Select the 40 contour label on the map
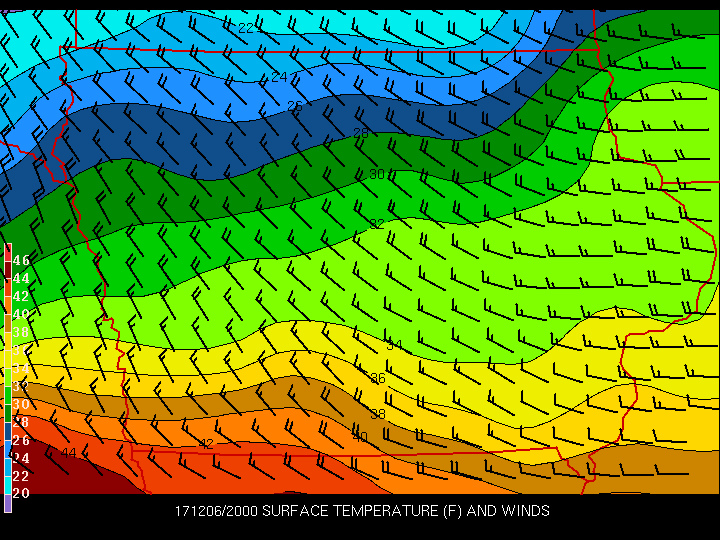Viewport: 720px width, 540px height. (360, 437)
